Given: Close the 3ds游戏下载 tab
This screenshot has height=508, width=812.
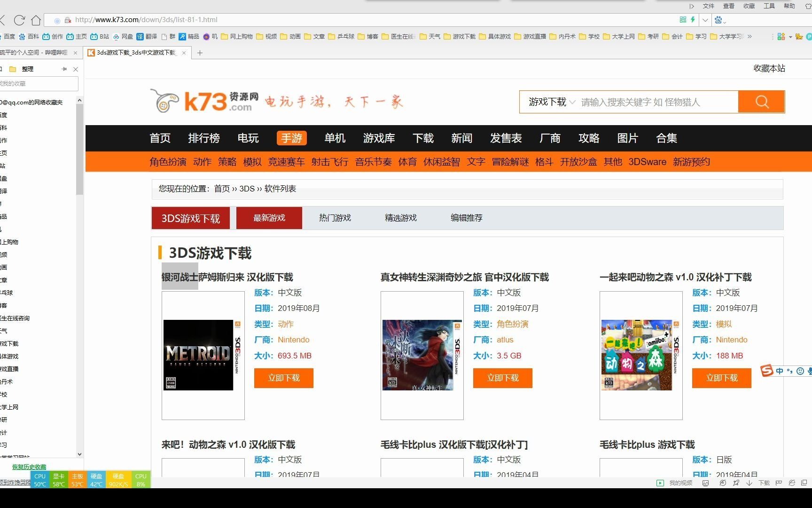Looking at the screenshot, I should click(x=184, y=53).
